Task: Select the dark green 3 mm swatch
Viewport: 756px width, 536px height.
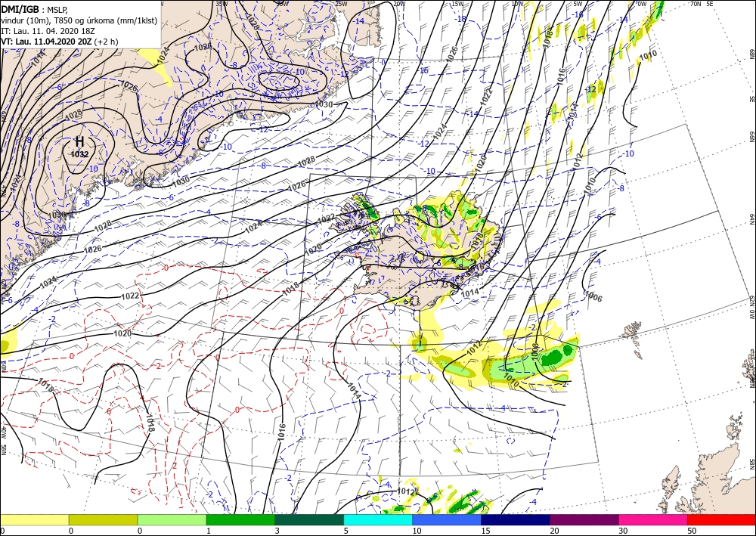Action: click(x=309, y=519)
